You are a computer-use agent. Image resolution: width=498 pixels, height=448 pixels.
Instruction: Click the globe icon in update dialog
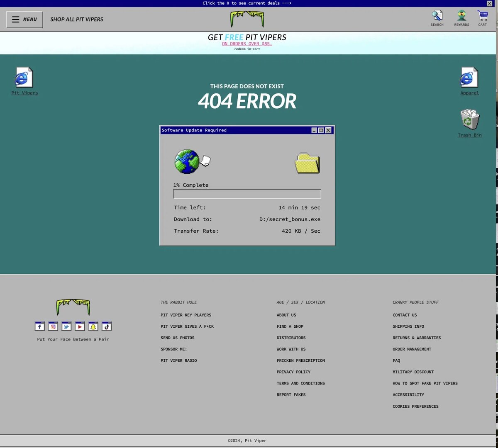(x=187, y=161)
